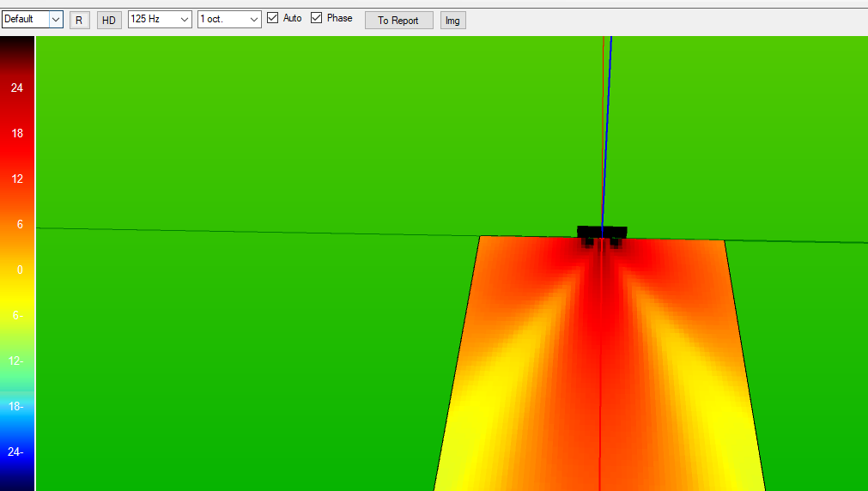Click the 6 label on the color scale
This screenshot has width=868, height=491.
(20, 224)
